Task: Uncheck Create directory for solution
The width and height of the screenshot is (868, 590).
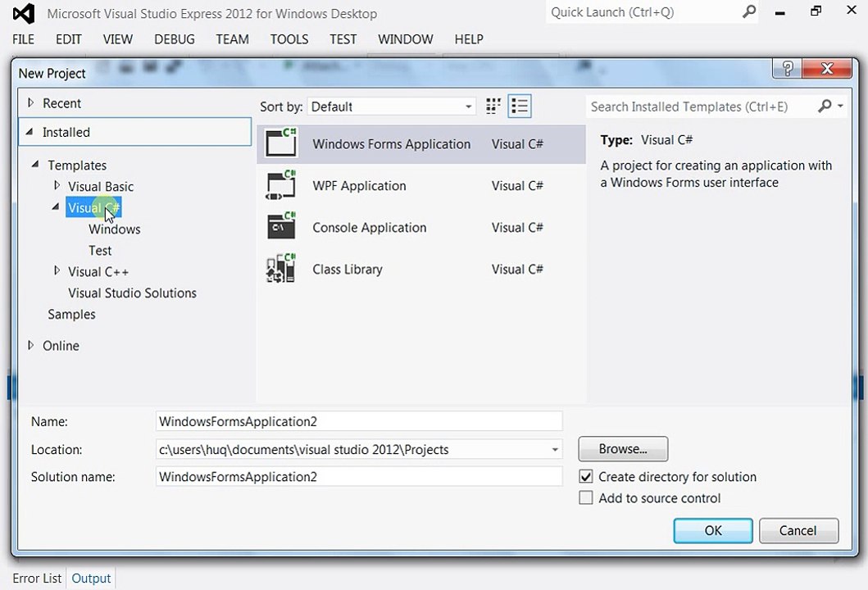Action: [586, 477]
